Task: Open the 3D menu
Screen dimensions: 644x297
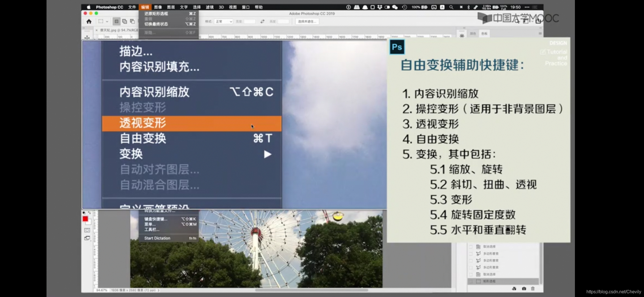Action: pos(221,7)
